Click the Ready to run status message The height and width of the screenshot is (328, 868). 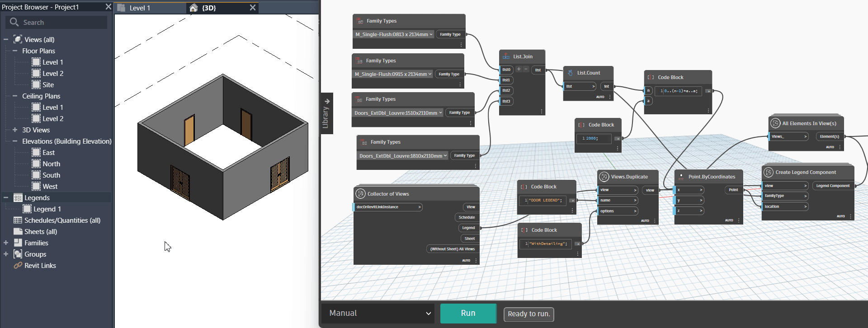pos(528,314)
